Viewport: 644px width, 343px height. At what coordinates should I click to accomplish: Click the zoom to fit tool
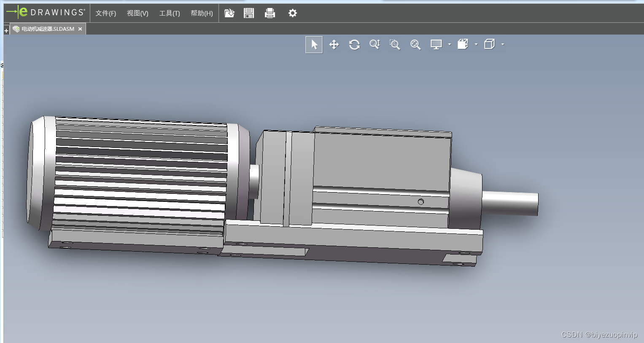(415, 45)
